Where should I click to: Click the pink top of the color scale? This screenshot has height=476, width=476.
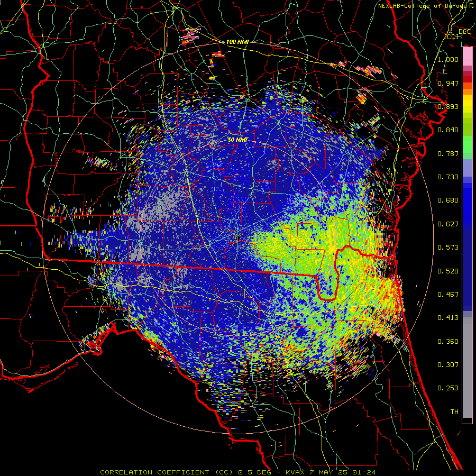click(467, 57)
